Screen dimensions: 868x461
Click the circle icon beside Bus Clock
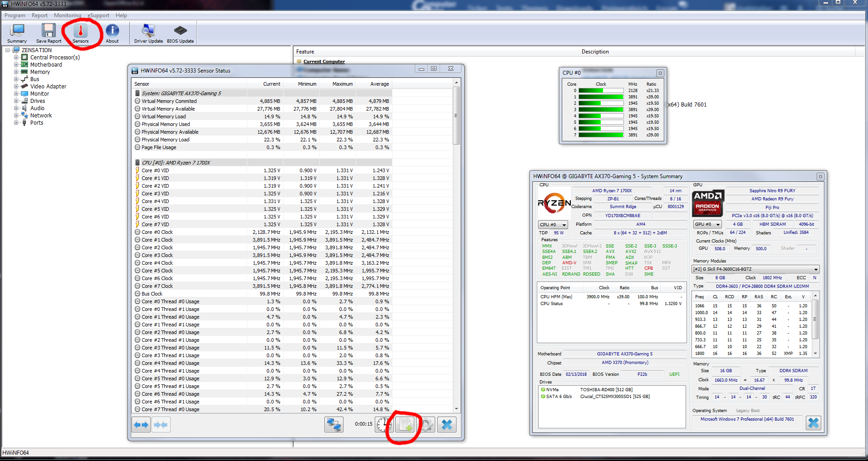[137, 294]
